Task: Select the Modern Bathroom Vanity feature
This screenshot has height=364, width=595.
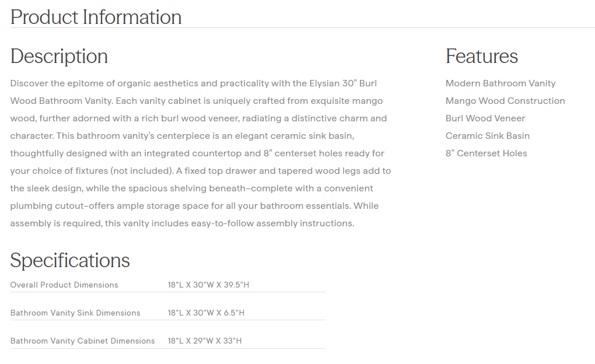Action: (500, 83)
